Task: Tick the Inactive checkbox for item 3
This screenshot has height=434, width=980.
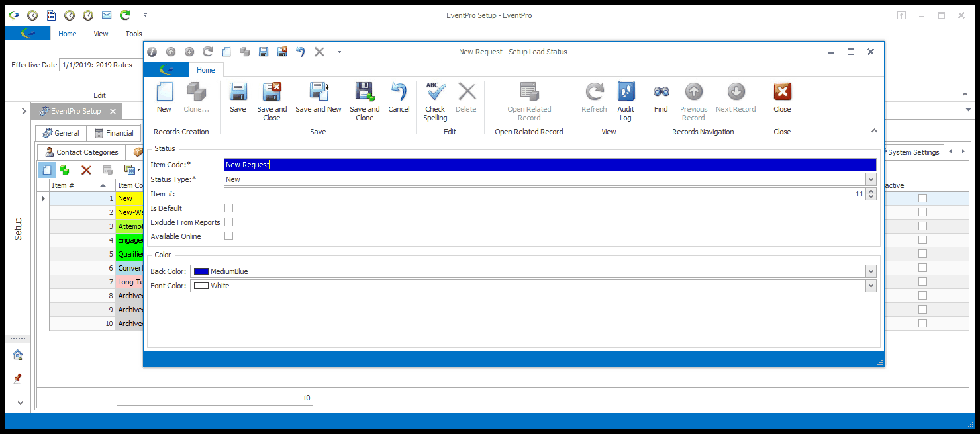Action: coord(922,226)
